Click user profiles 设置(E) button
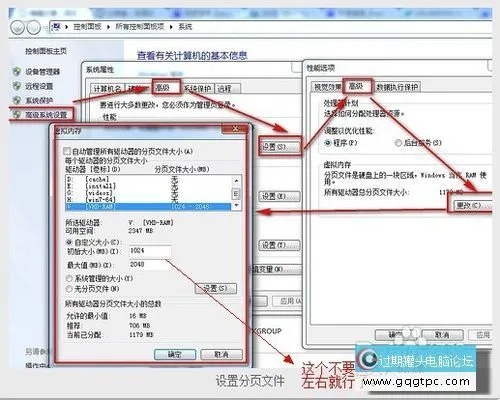 (x=279, y=196)
